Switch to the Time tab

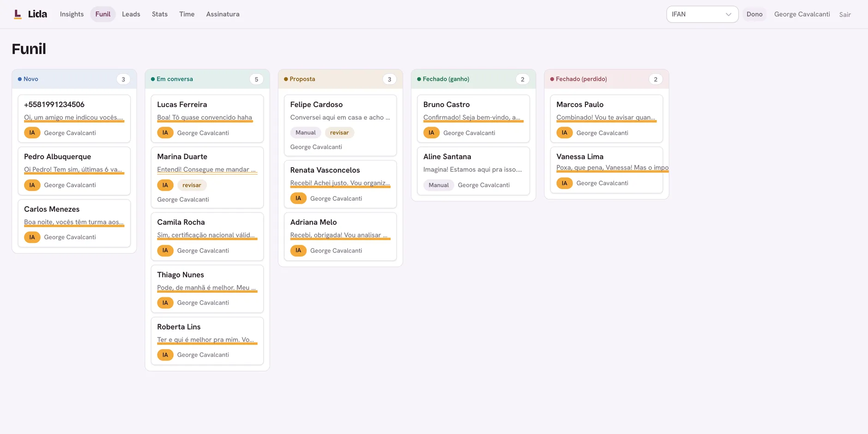tap(187, 14)
